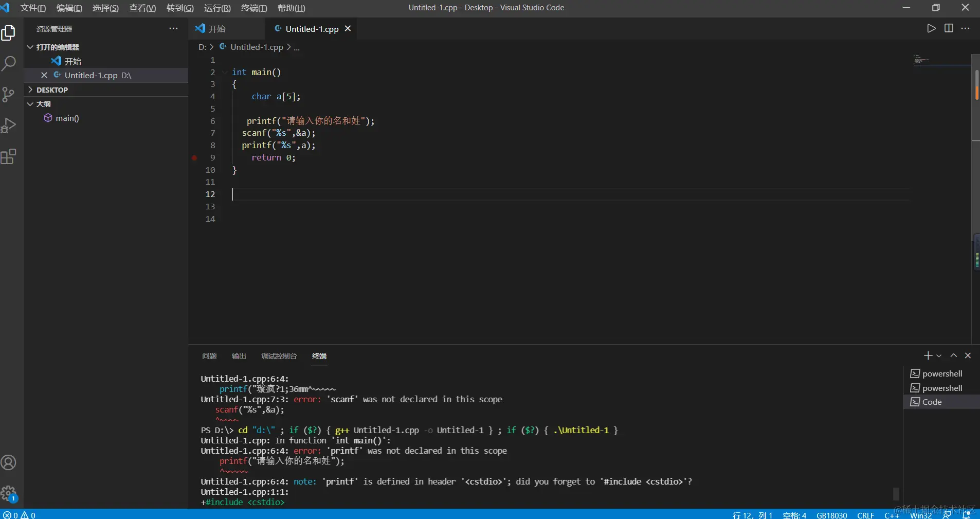Click the char a[5]; code line

point(276,97)
